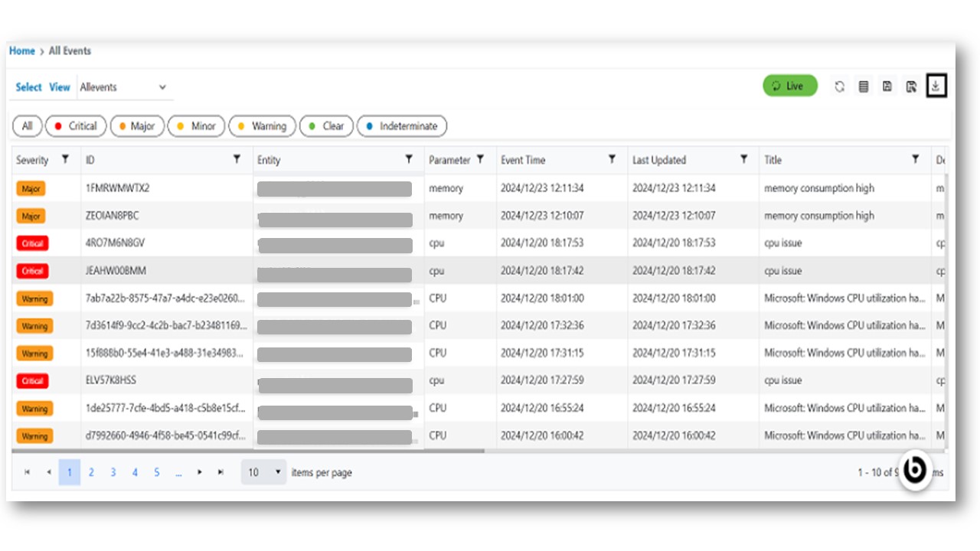980x551 pixels.
Task: Click the Home breadcrumb link
Action: coord(21,51)
